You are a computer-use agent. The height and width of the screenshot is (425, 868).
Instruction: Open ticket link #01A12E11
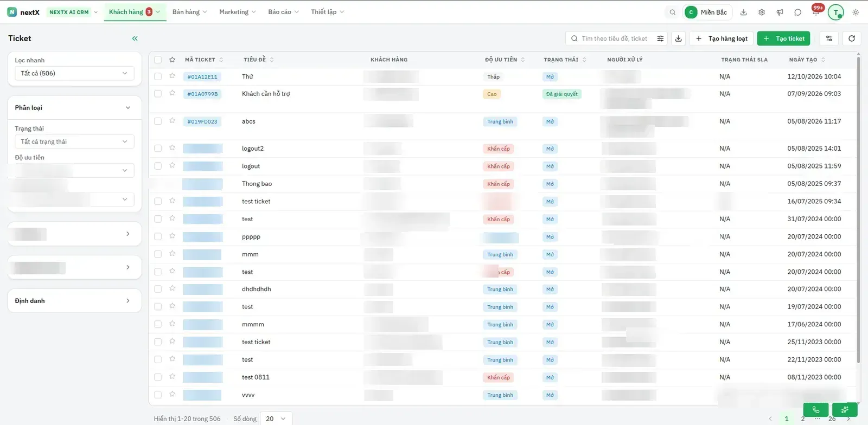pos(202,77)
